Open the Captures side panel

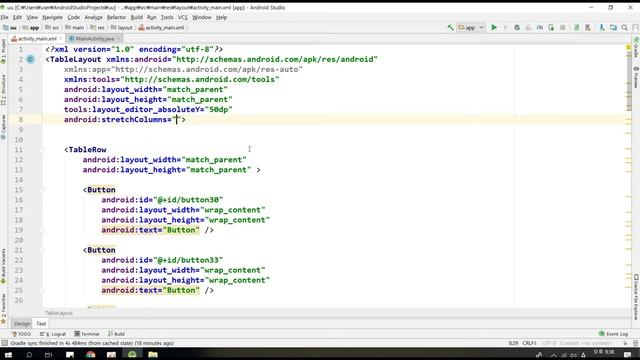coord(3,127)
